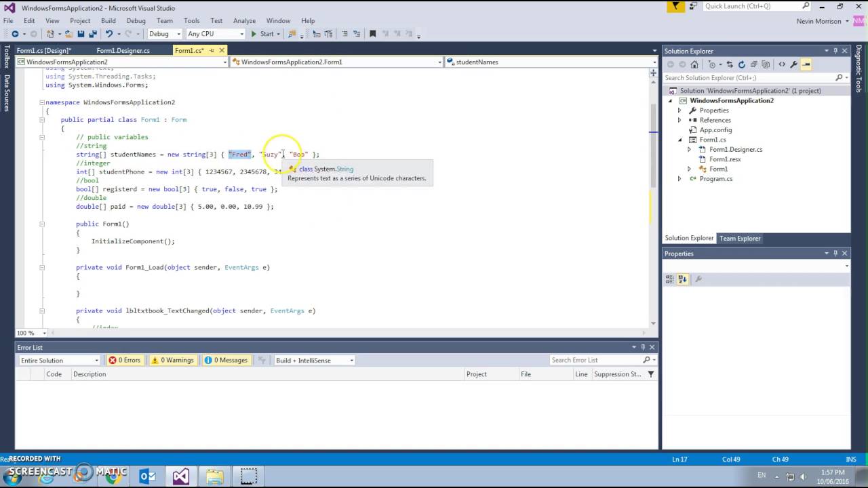Click the Open File toolbar icon
The height and width of the screenshot is (488, 868).
tap(68, 34)
